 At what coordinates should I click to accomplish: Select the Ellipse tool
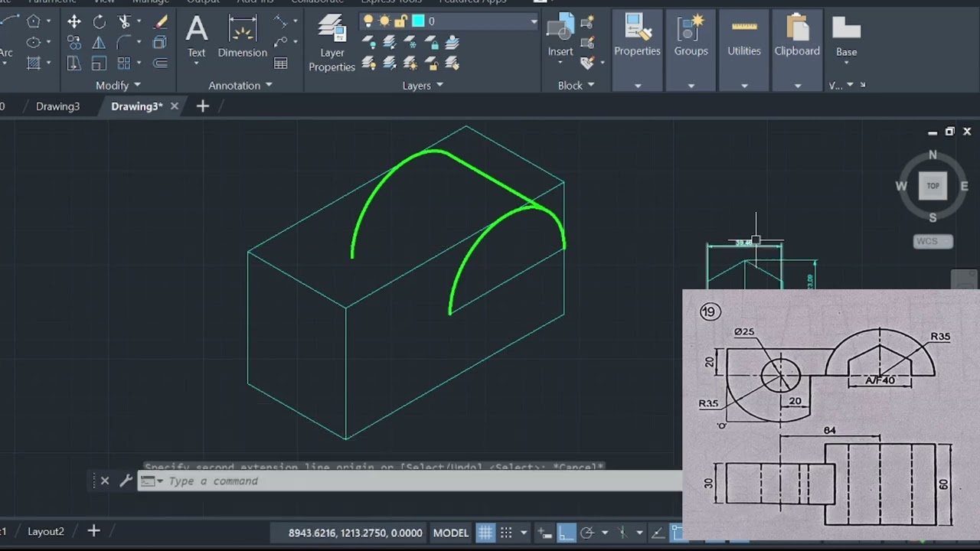[34, 42]
